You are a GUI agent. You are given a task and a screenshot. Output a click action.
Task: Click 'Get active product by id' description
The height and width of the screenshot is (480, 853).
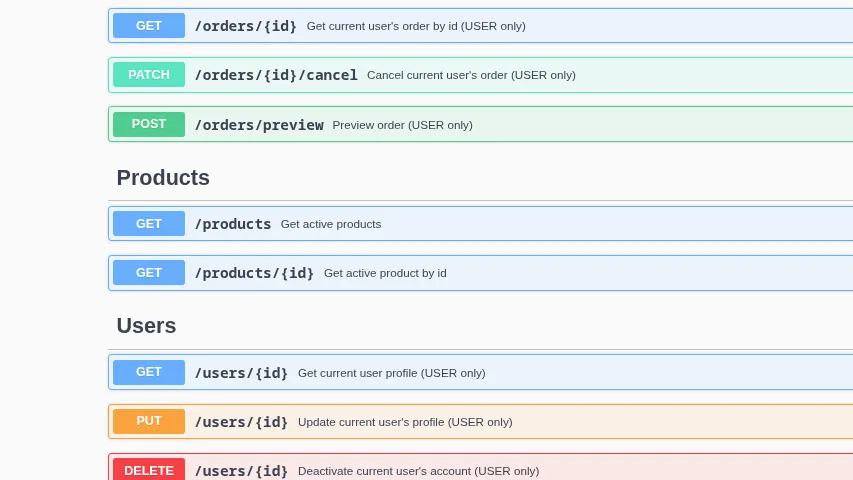385,273
